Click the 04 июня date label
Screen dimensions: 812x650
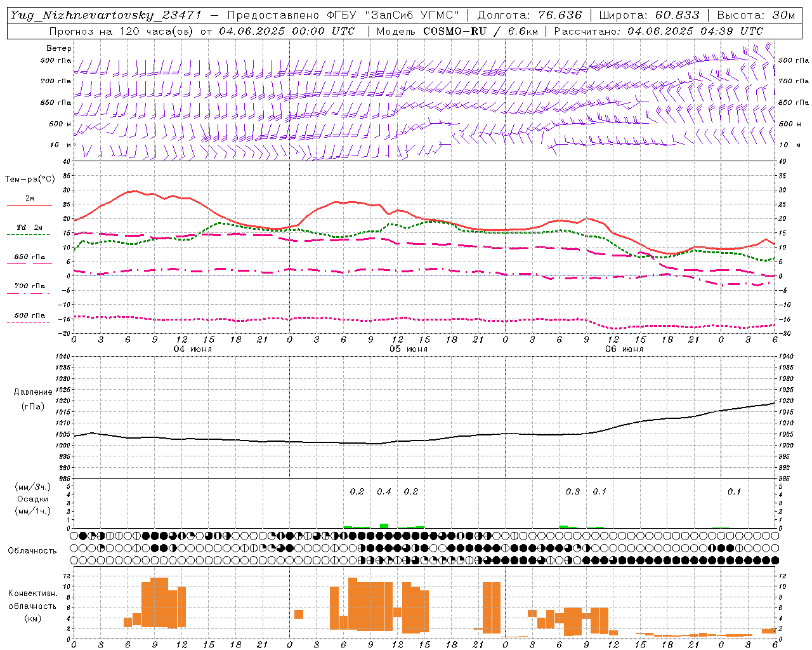click(193, 349)
